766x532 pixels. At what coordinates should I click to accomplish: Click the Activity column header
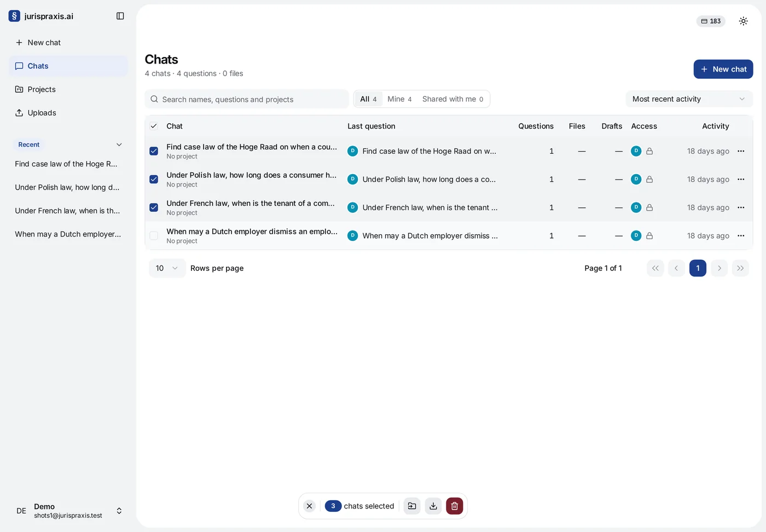(716, 126)
